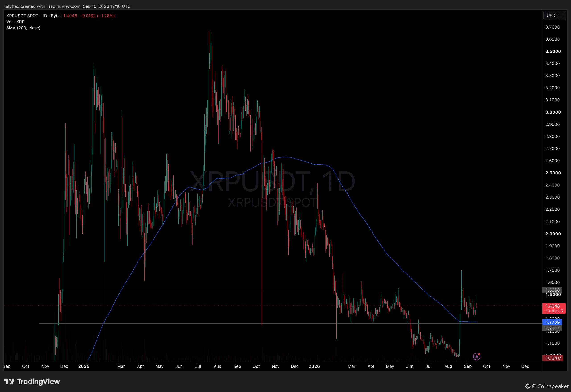Click the red 1.4046 current price label
This screenshot has width=571, height=392.
554,308
